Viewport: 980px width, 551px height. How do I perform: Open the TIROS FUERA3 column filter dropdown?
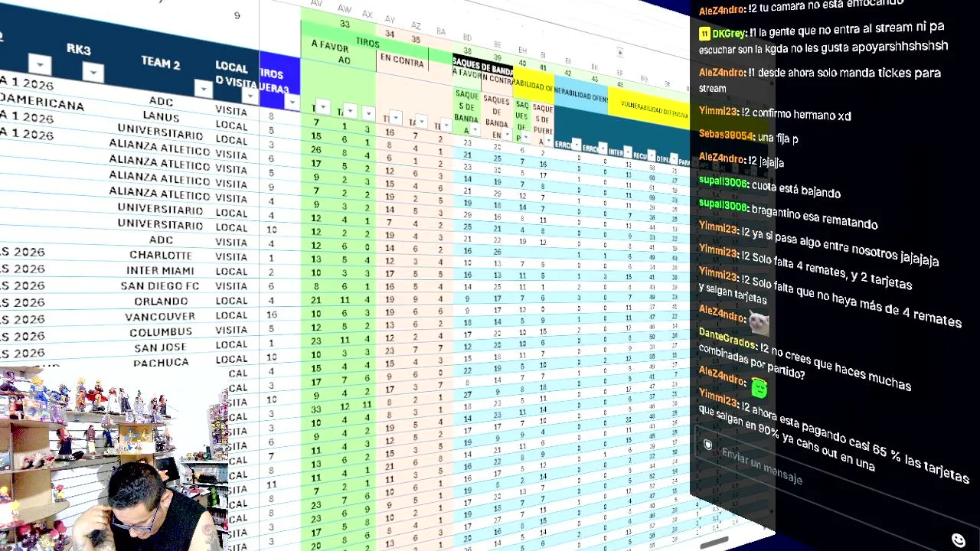pos(292,102)
